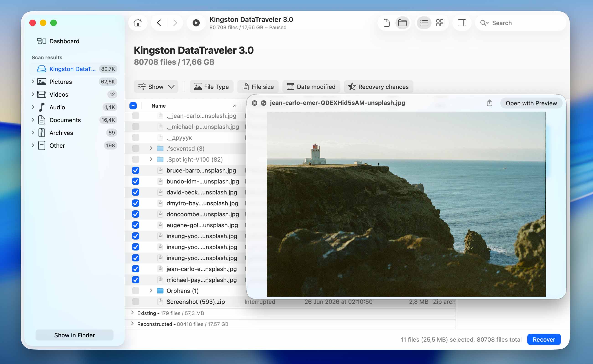Toggle the select-all header checkbox
The image size is (593, 364).
pyautogui.click(x=133, y=106)
